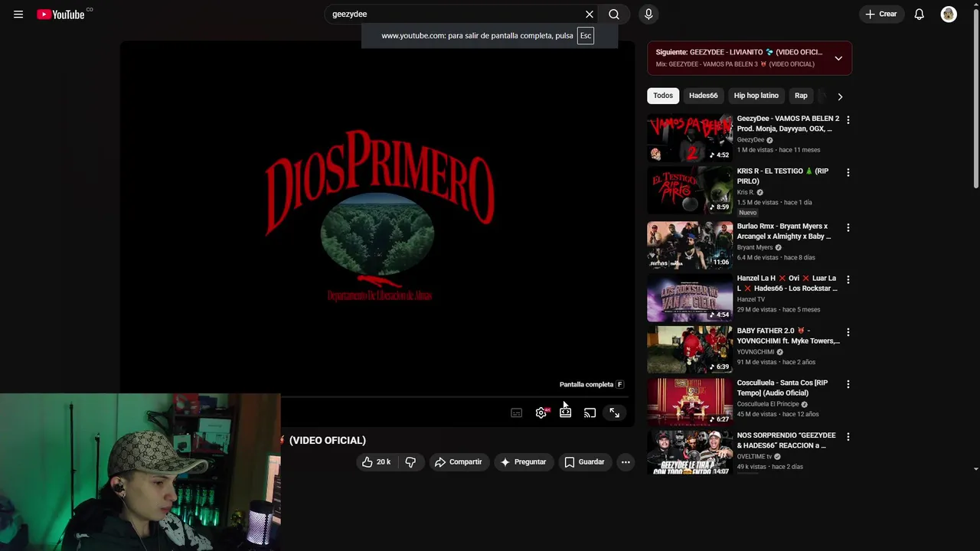Screen dimensions: 980x551
Task: Open NOS SORPRENDIO GEEZYDEE reaction video
Action: point(786,440)
